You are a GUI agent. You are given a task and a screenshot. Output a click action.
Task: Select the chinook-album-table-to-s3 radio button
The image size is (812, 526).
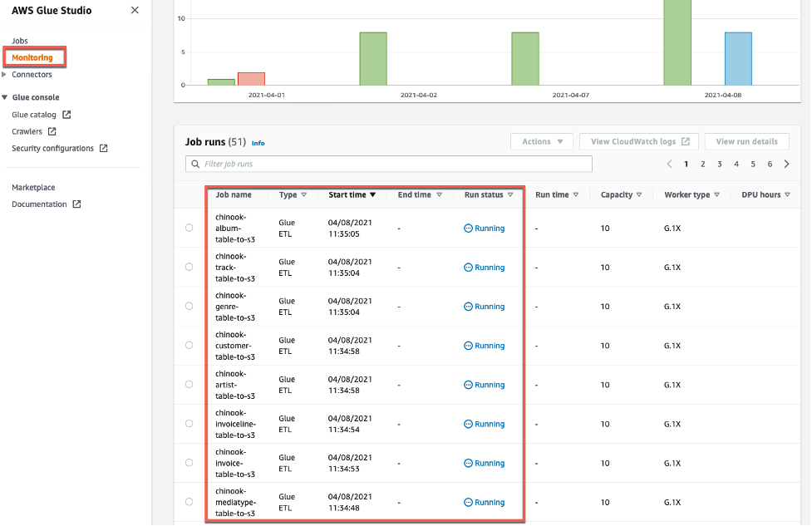coord(189,228)
